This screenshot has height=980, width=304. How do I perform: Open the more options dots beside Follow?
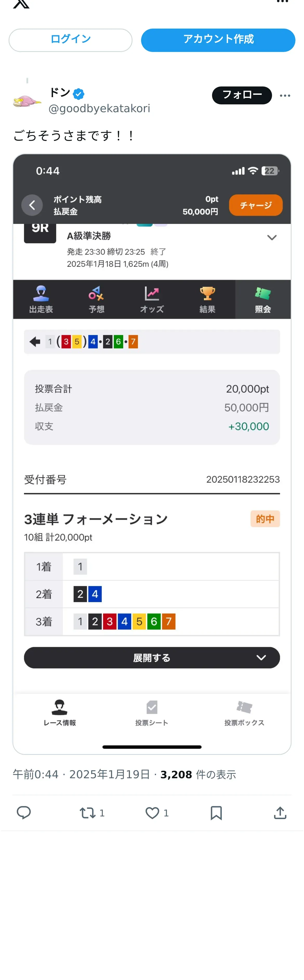(285, 96)
